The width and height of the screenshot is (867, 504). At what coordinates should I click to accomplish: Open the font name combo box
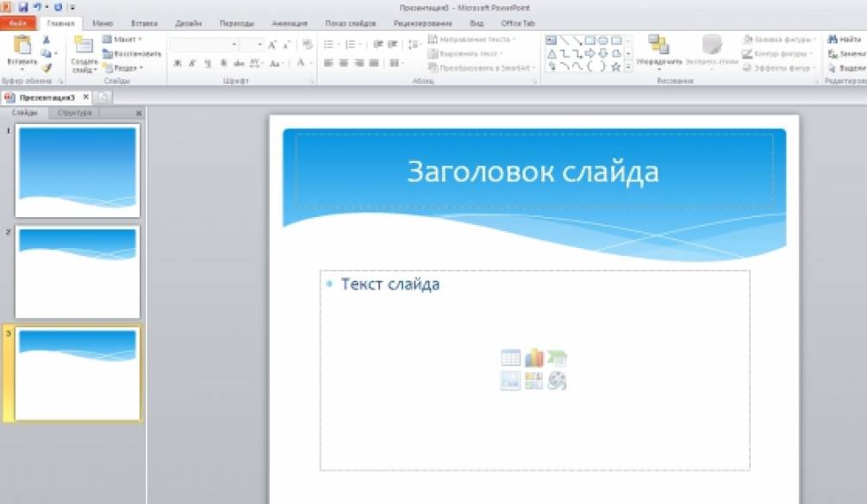pyautogui.click(x=204, y=44)
